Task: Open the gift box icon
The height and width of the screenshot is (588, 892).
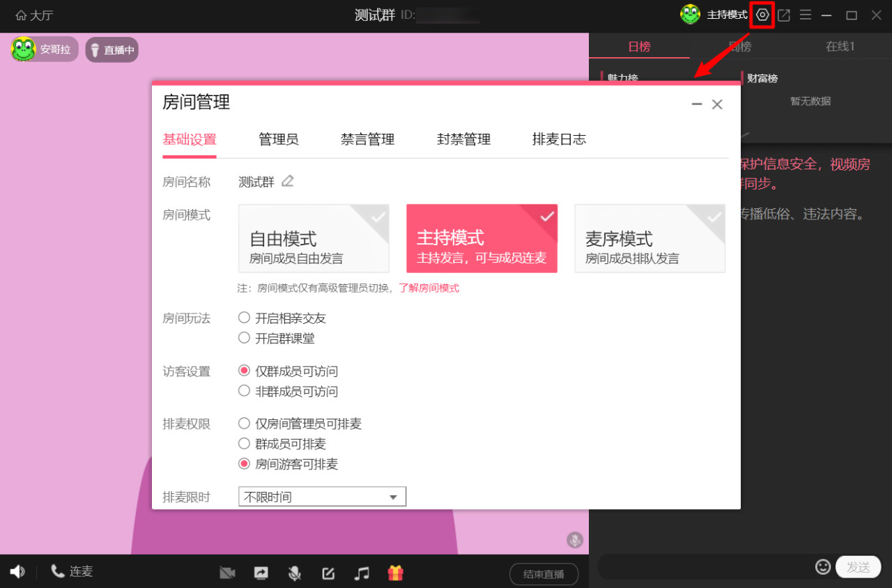Action: click(396, 573)
